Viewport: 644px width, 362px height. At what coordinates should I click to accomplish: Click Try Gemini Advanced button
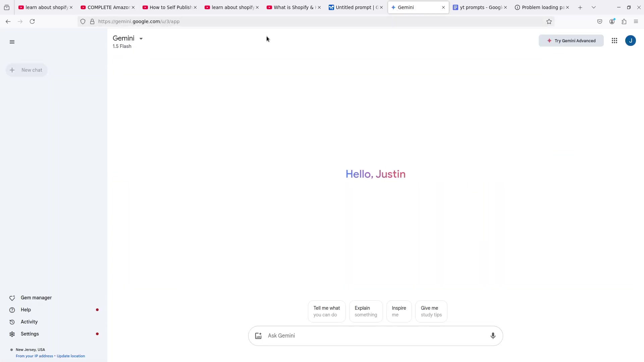(x=571, y=41)
